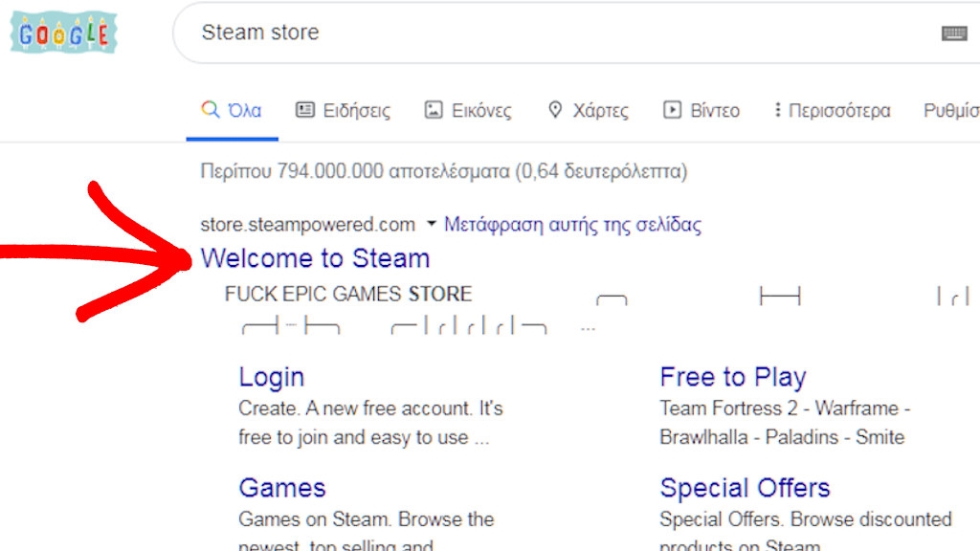Switch to the Εικόνες tab
The width and height of the screenshot is (980, 551).
click(468, 111)
